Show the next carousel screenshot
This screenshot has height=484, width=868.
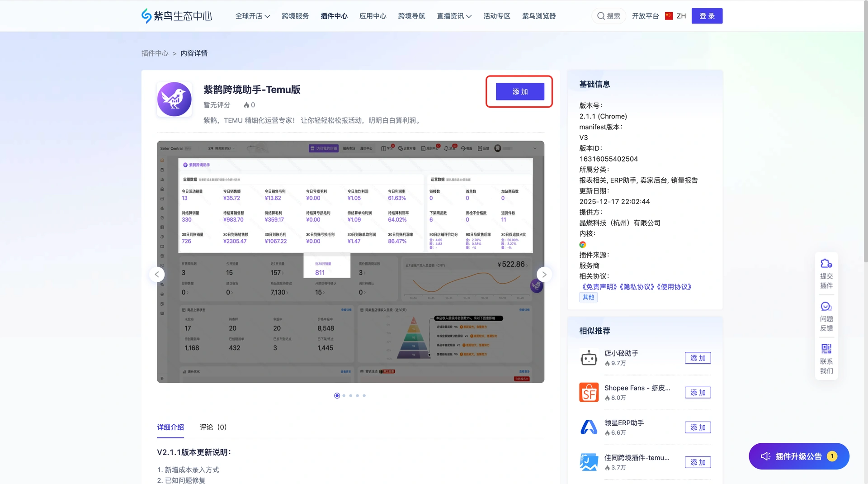coord(544,274)
